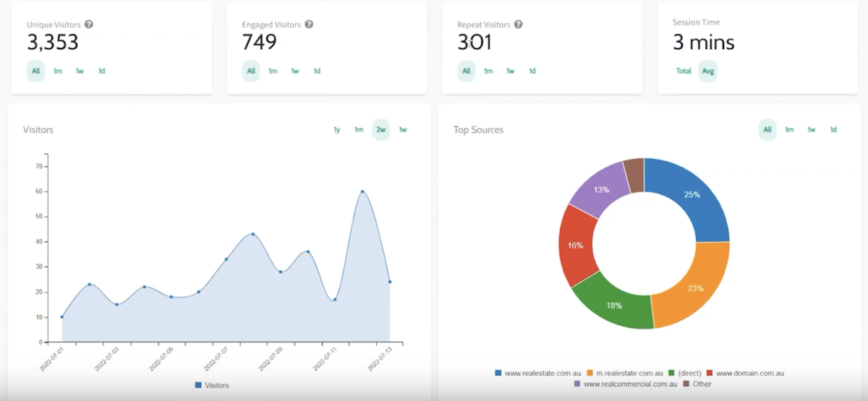Toggle the Visitors series legend square

pyautogui.click(x=198, y=385)
